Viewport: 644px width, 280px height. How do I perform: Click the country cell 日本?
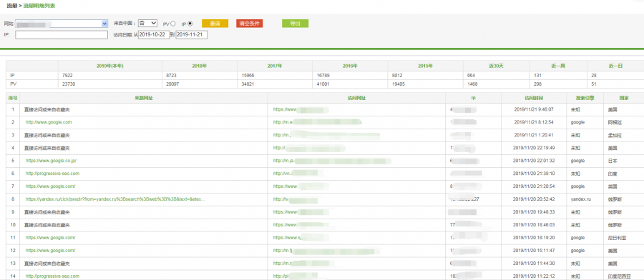click(x=613, y=161)
